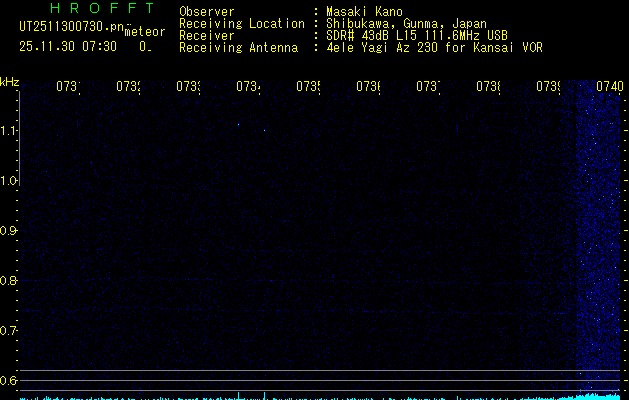Click the Receiving Location label

pos(242,24)
